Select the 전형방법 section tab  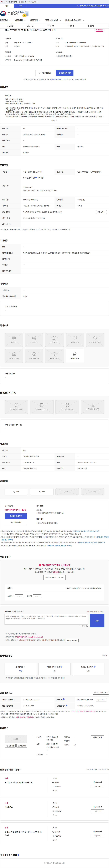click(91, 26)
